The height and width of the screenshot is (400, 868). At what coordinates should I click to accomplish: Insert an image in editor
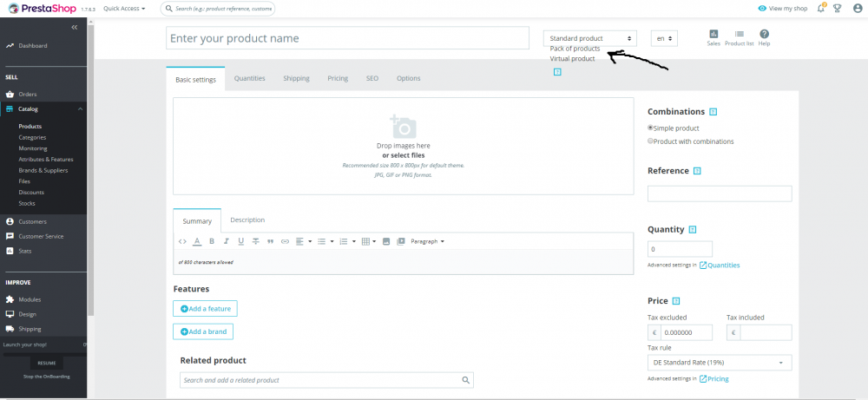tap(386, 241)
